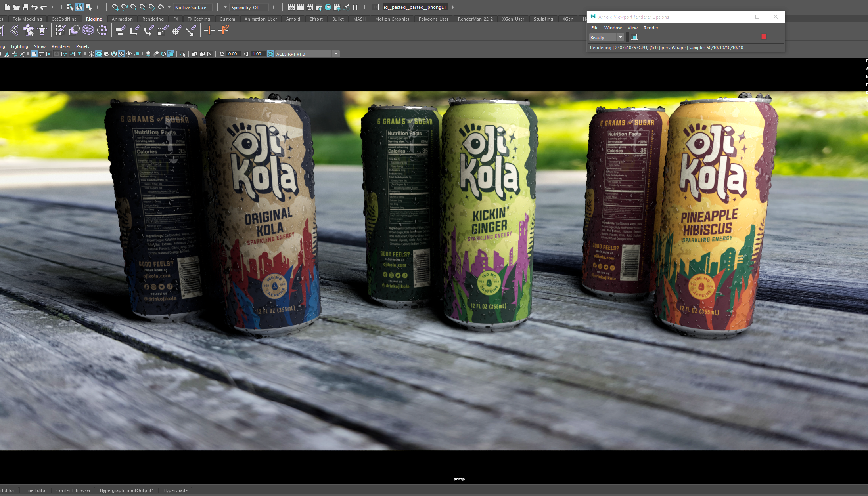Expand the Beauty AOV dropdown
Image resolution: width=868 pixels, height=496 pixels.
(620, 37)
